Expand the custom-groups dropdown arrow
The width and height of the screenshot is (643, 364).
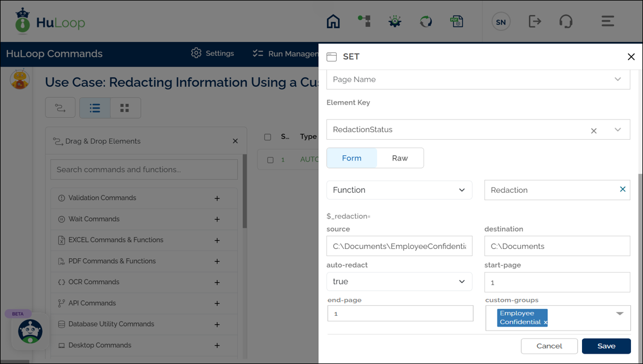[x=620, y=314]
